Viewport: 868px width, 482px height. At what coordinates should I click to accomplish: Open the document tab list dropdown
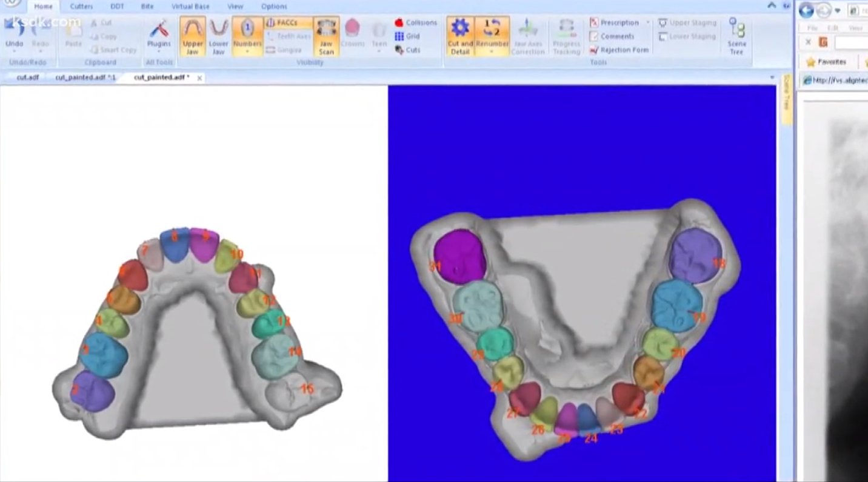click(772, 78)
